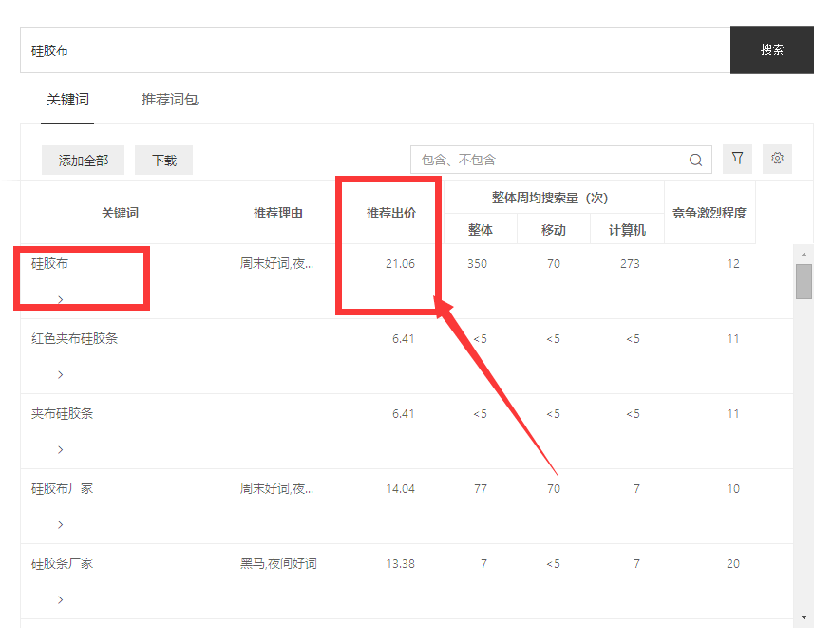Image resolution: width=814 pixels, height=644 pixels.
Task: Switch to the 关键词 tab
Action: point(67,100)
